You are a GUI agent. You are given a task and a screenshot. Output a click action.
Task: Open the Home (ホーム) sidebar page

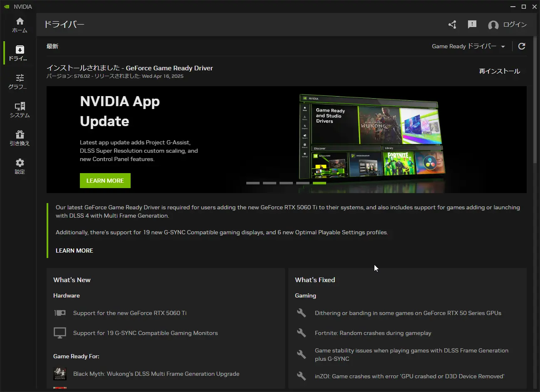(x=20, y=25)
